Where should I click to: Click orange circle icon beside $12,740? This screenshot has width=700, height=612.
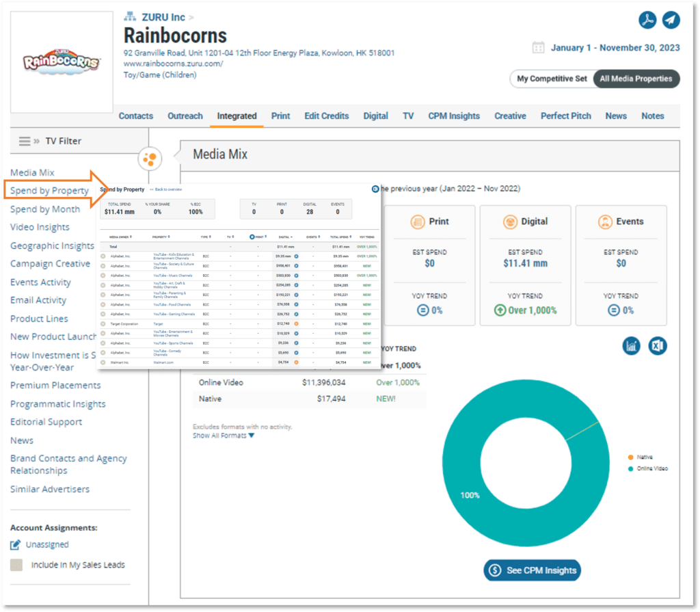coord(297,324)
